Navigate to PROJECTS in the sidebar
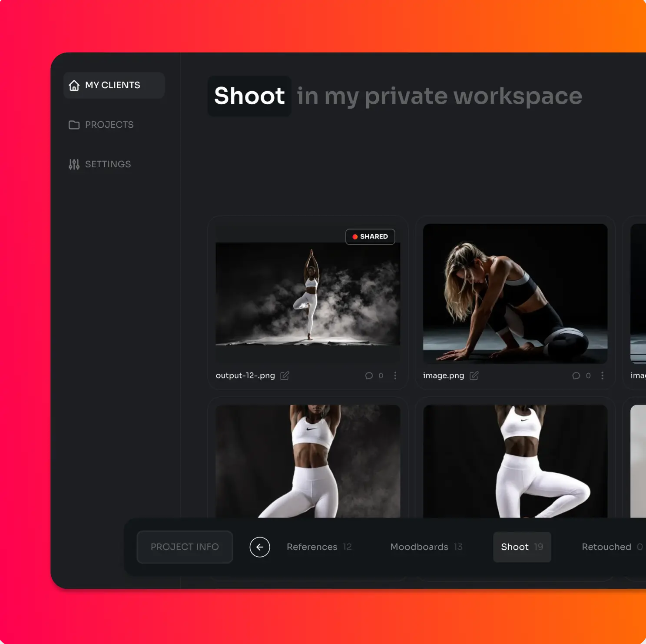This screenshot has width=646, height=644. click(x=109, y=125)
